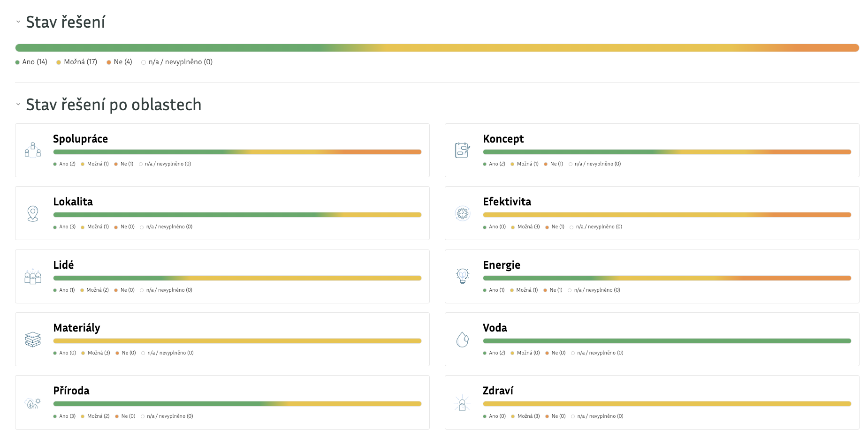This screenshot has height=438, width=868.
Task: Click the Efektivita status bar
Action: click(x=667, y=215)
